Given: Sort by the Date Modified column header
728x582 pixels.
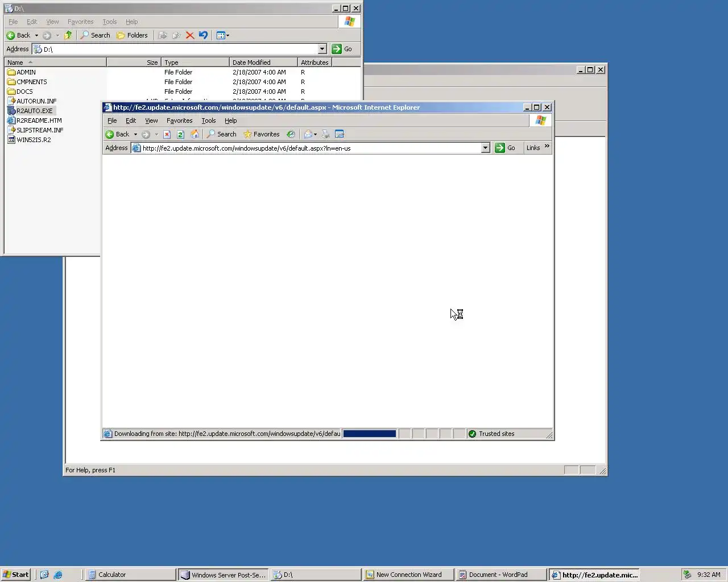Looking at the screenshot, I should [263, 63].
